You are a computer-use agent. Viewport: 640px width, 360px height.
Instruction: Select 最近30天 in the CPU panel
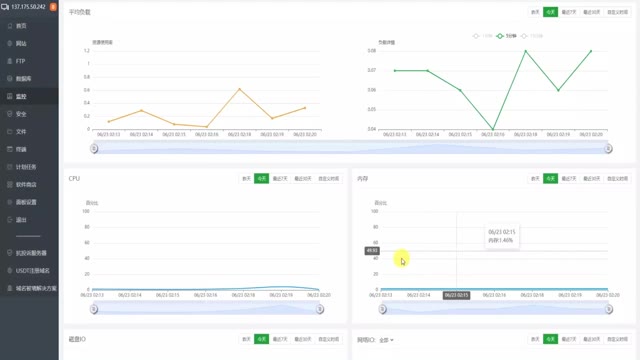(x=303, y=179)
